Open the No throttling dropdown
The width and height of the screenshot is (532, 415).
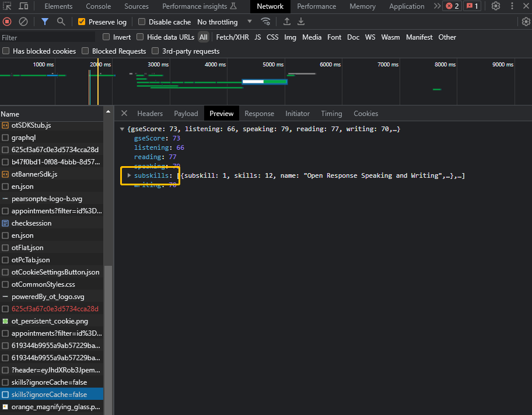tap(223, 21)
